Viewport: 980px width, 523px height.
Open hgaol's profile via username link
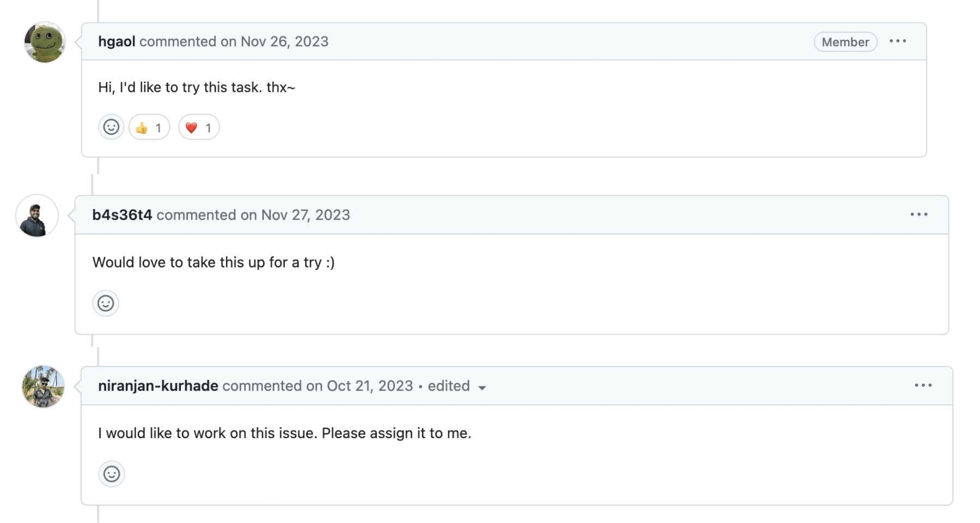(116, 41)
